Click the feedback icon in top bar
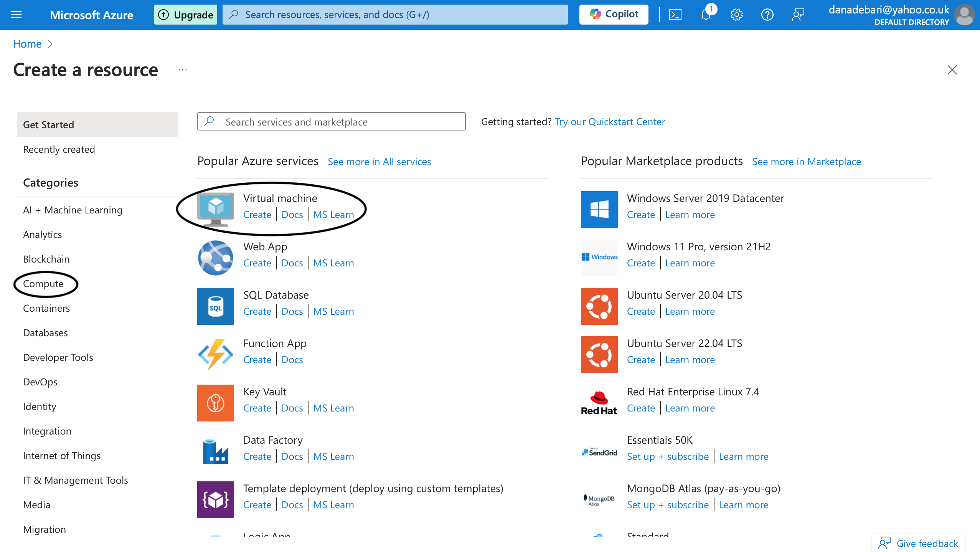Image resolution: width=980 pixels, height=552 pixels. 798,15
